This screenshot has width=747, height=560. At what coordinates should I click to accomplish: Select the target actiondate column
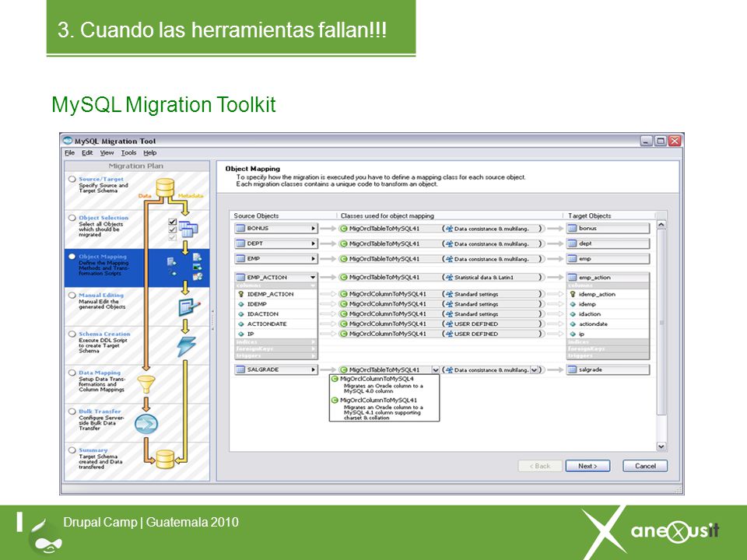click(x=608, y=324)
